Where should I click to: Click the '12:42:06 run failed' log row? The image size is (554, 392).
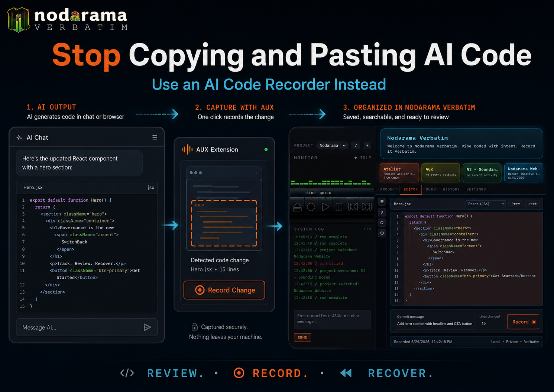coord(318,263)
